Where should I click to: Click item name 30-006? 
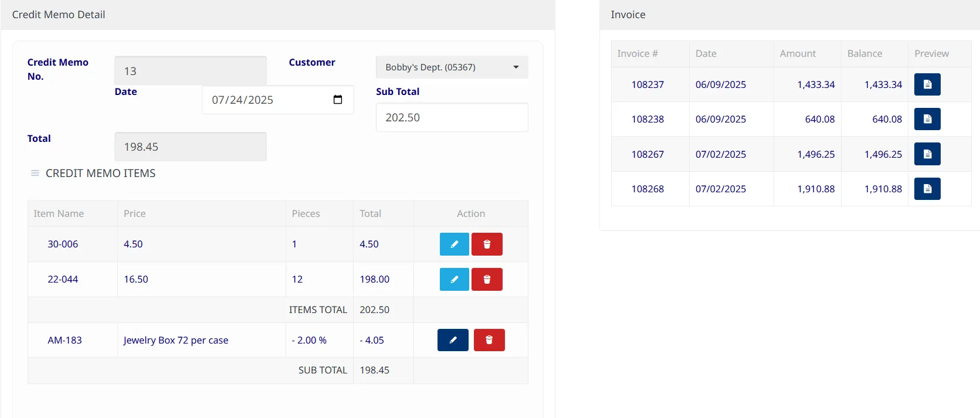pos(63,244)
